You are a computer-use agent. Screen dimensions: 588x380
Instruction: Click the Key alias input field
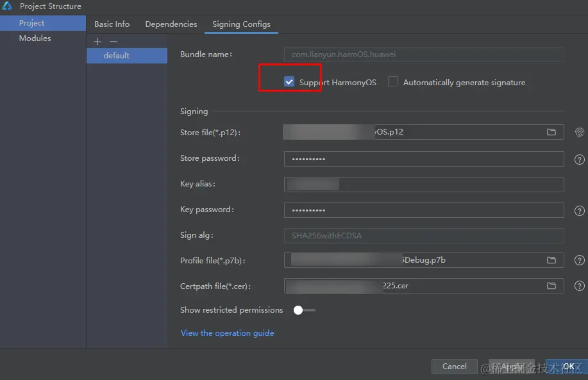click(424, 185)
